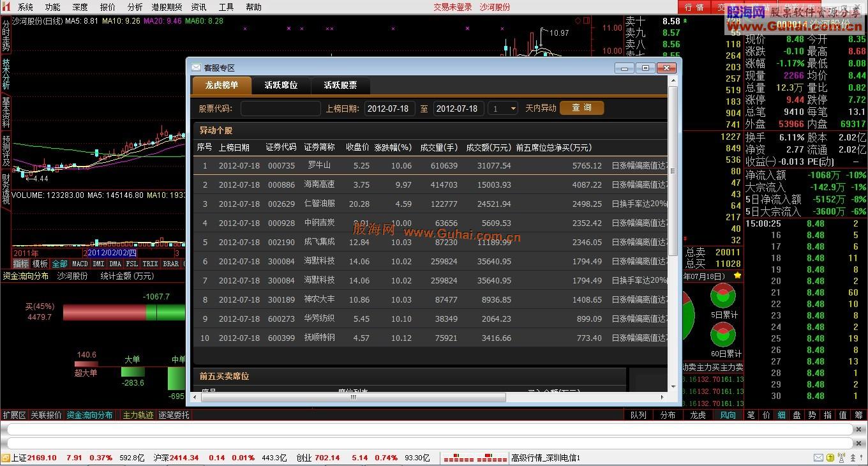Viewport: 868px width, 466px height.
Task: Select the 细 detail view tab
Action: [782, 415]
